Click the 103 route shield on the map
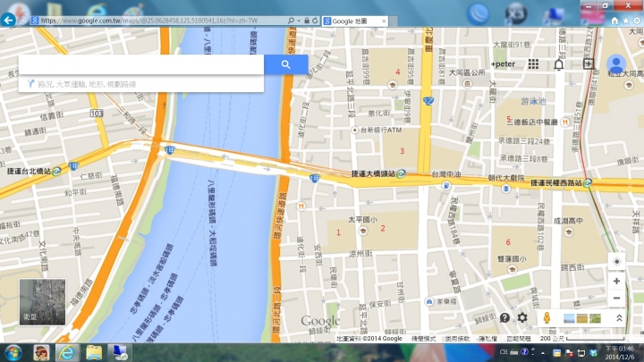Screen dimensions: 644x362 [x=97, y=114]
